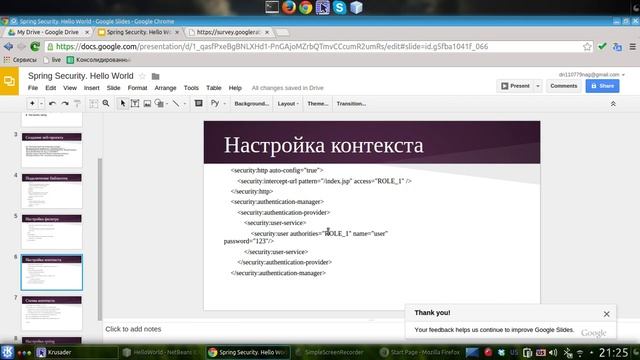Open the move-to-folder icon beside the title
The image size is (640, 360).
(156, 76)
